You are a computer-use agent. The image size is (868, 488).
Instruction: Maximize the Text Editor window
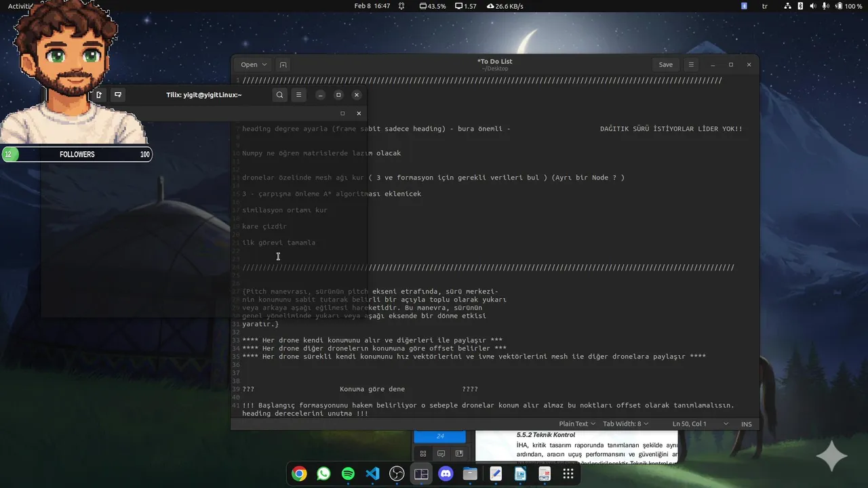pyautogui.click(x=731, y=64)
